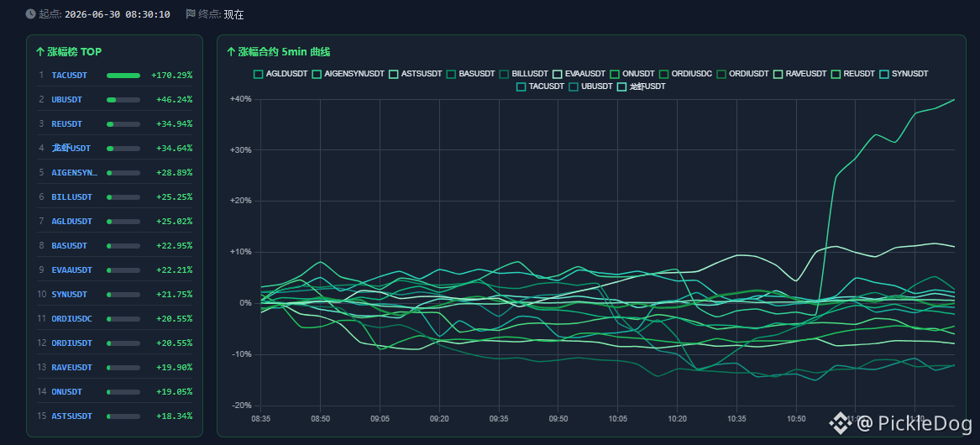The height and width of the screenshot is (445, 980).
Task: Click the +170.29% gain value
Action: click(x=172, y=75)
